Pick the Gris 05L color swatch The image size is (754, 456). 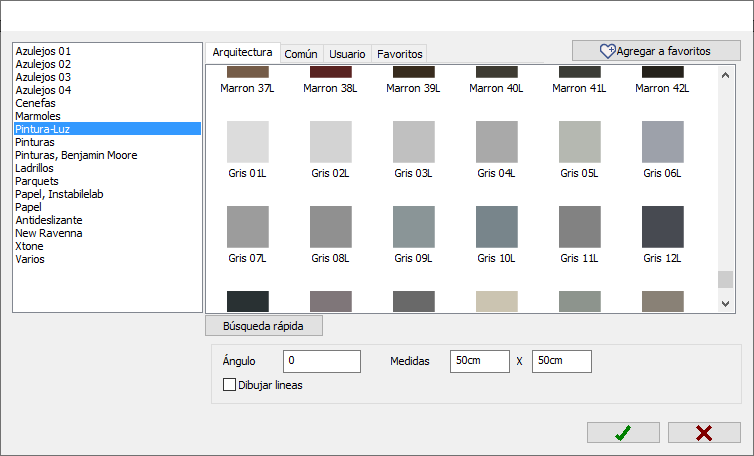[580, 142]
